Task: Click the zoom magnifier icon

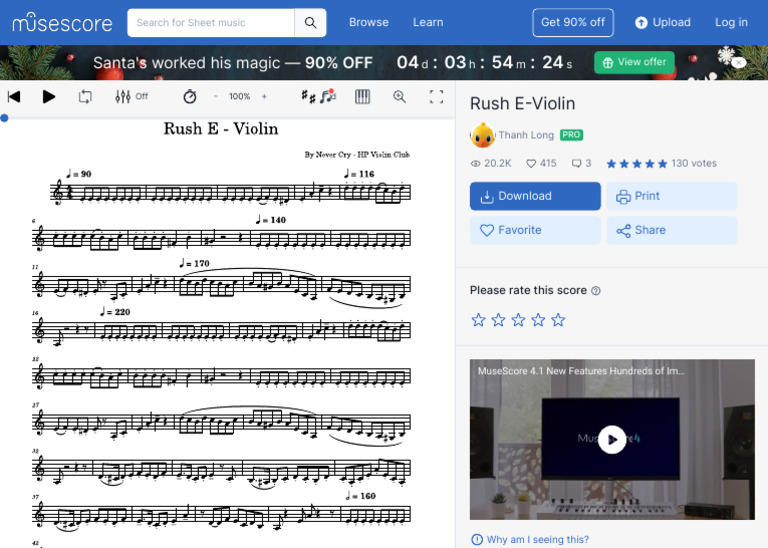Action: click(400, 97)
